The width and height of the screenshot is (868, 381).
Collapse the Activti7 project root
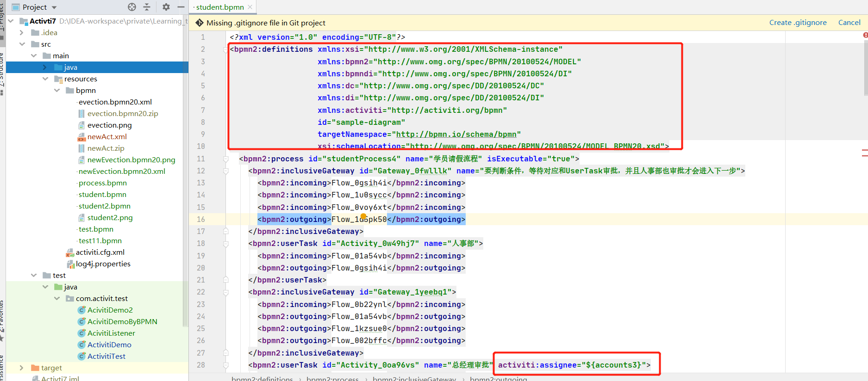point(10,21)
